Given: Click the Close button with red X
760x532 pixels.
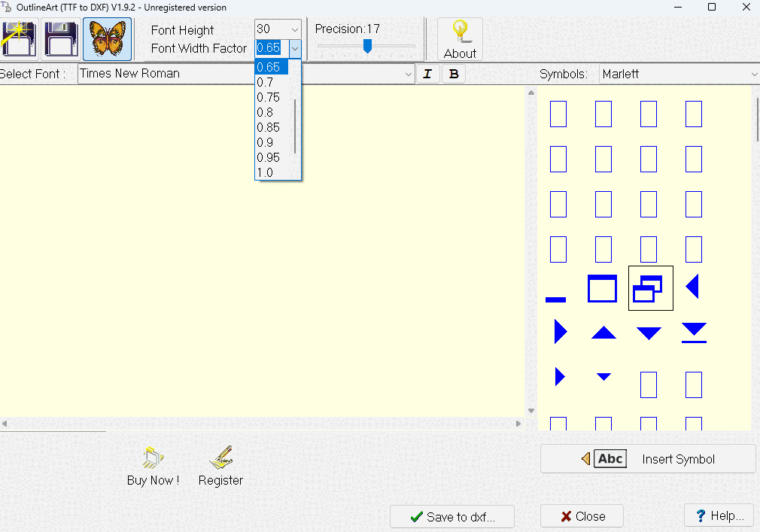Looking at the screenshot, I should pyautogui.click(x=582, y=516).
